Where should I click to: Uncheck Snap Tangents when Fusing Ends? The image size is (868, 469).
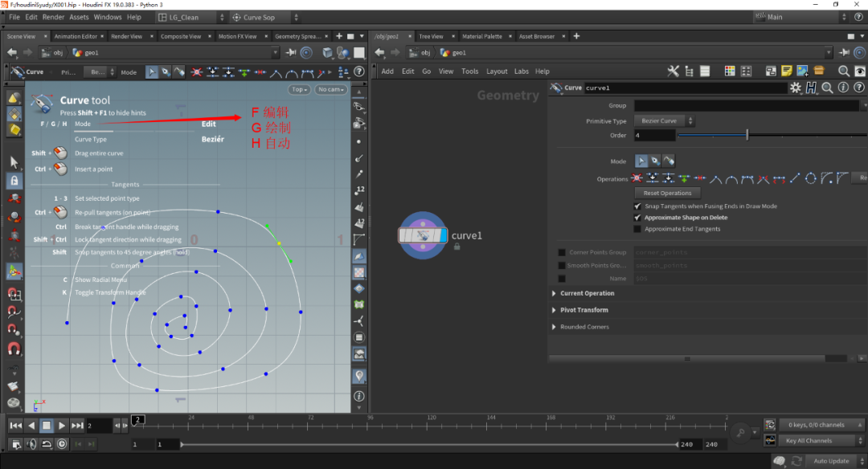(638, 206)
